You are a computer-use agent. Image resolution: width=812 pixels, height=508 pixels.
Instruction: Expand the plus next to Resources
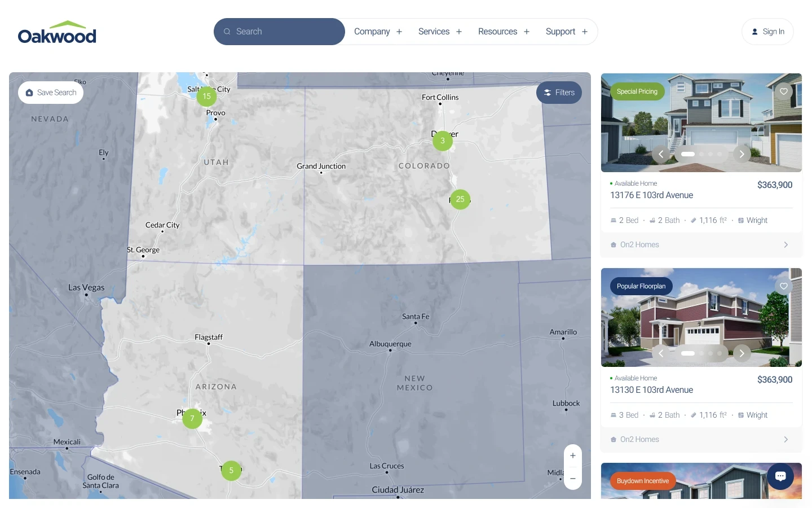click(x=527, y=32)
